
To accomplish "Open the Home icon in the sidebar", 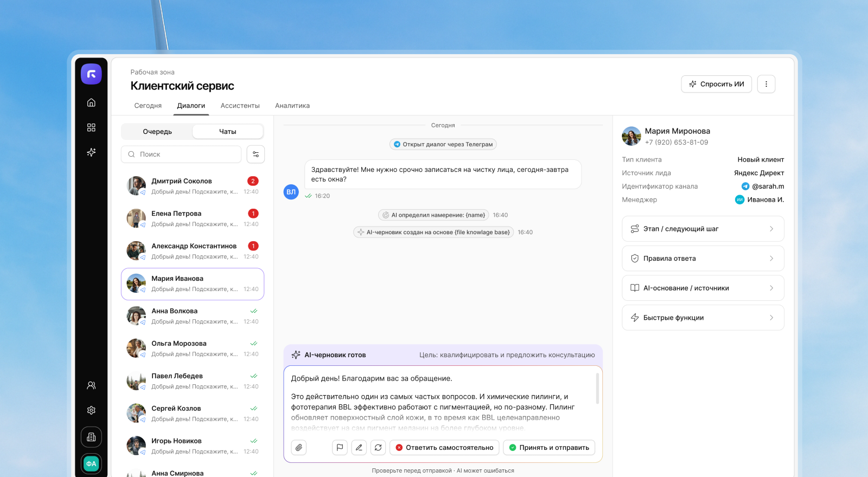I will point(91,102).
